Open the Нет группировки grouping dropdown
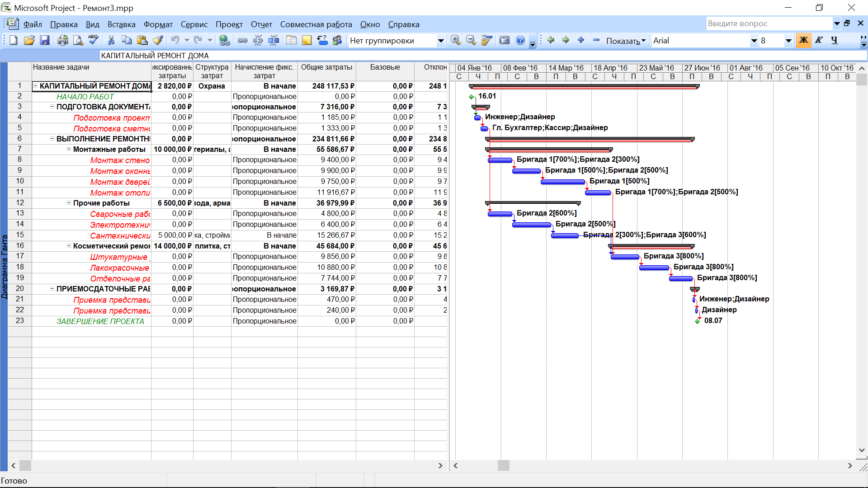This screenshot has height=488, width=868. click(440, 41)
